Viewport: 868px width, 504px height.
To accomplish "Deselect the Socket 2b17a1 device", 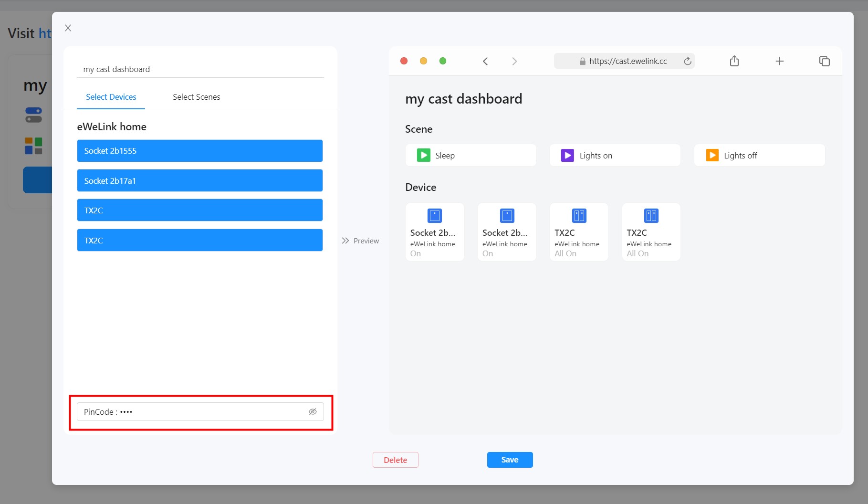I will pos(199,180).
